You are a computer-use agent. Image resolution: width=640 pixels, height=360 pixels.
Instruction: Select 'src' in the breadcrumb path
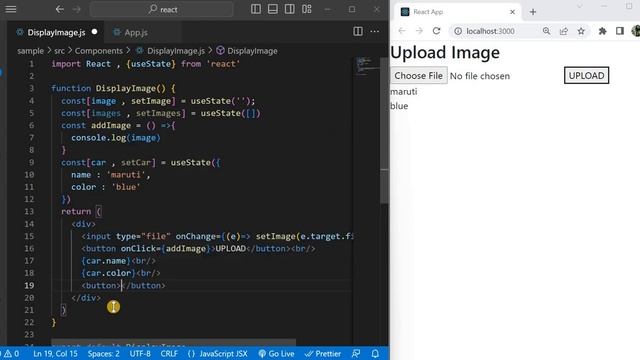[x=60, y=51]
